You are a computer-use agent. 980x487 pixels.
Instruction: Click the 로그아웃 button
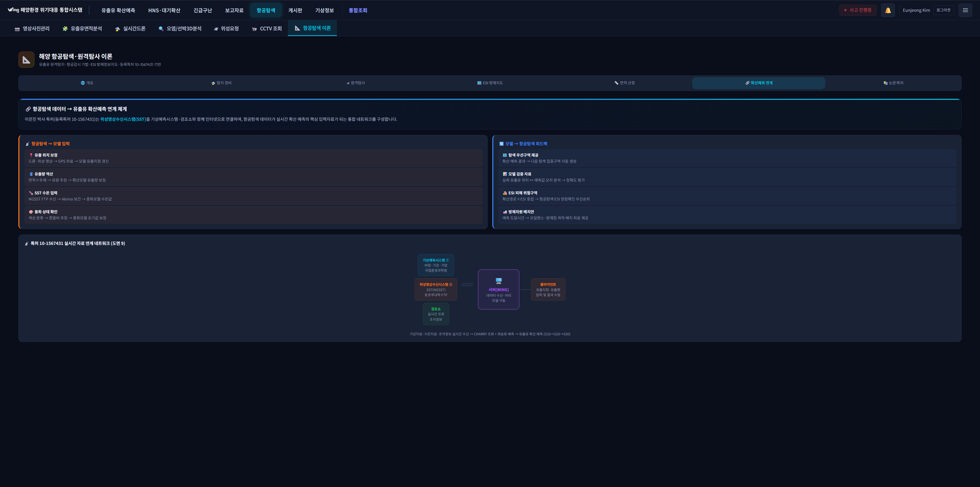pos(943,10)
